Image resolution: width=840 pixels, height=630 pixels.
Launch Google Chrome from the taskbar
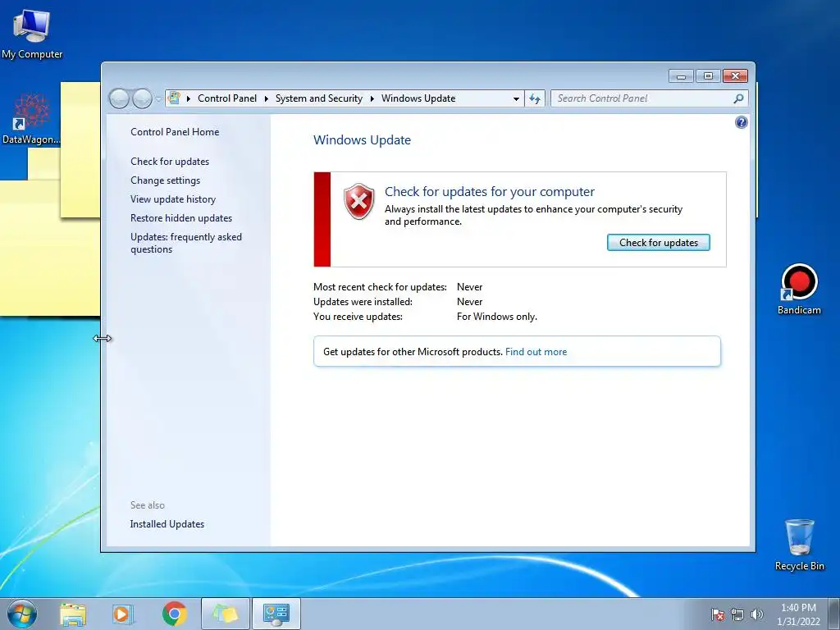175,614
